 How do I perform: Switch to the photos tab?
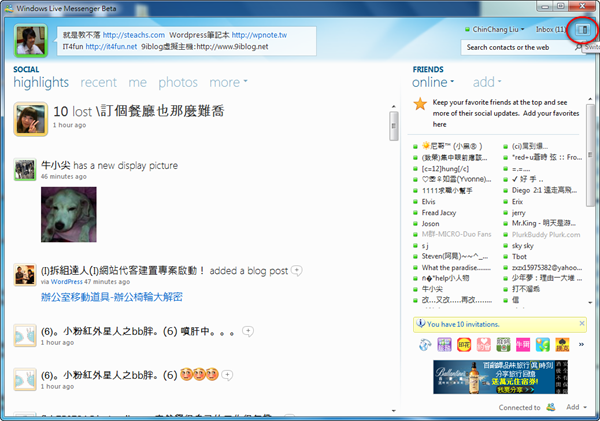click(x=178, y=82)
